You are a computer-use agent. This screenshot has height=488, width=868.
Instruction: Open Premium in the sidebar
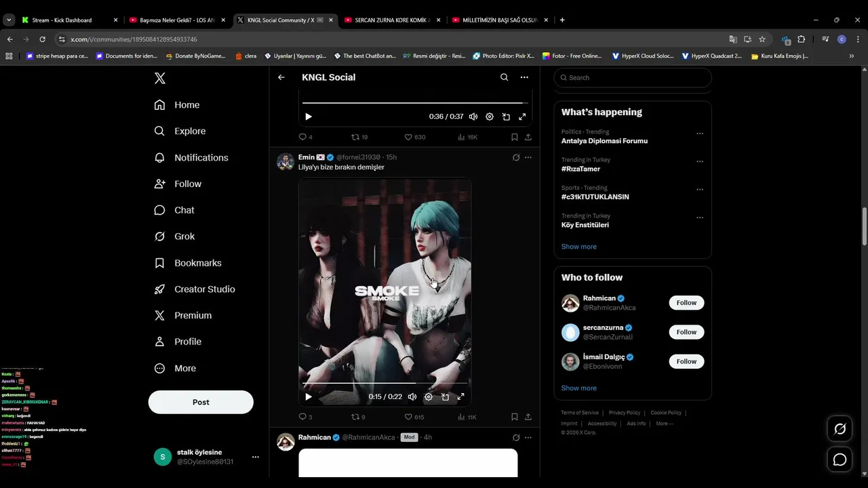click(x=183, y=316)
